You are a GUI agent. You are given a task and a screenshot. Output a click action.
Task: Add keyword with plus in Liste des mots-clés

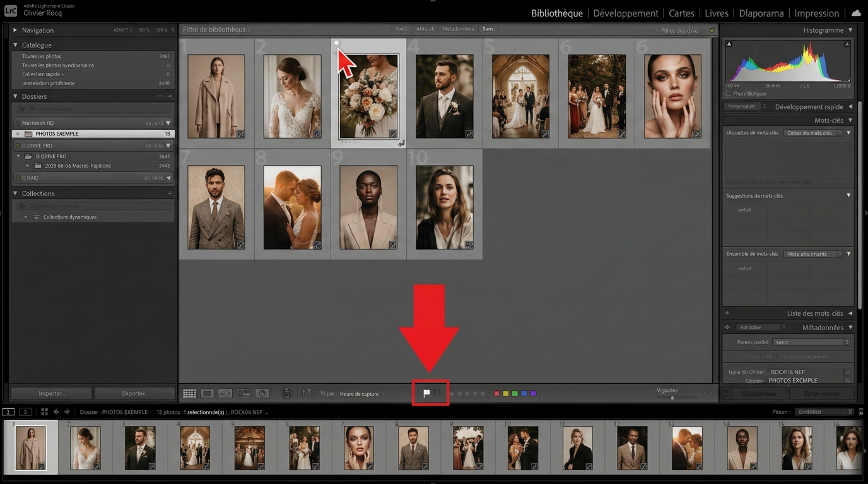(727, 313)
